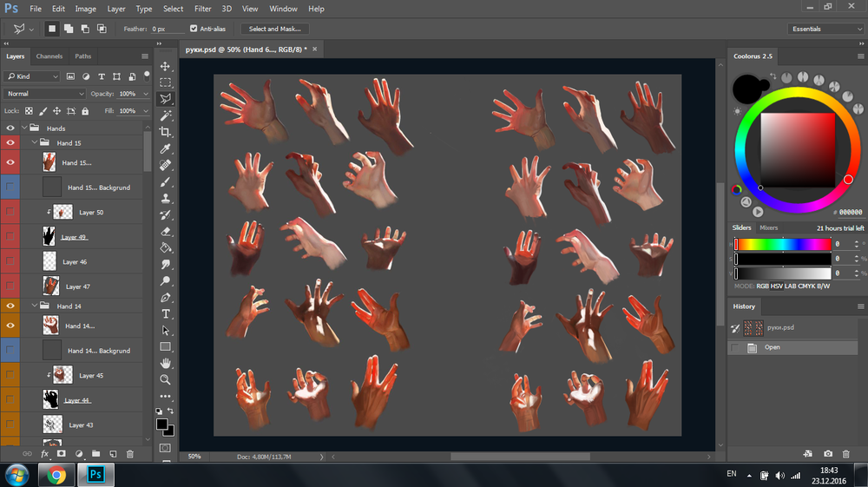The height and width of the screenshot is (487, 868).
Task: Open the Essentials workspace dropdown
Action: (x=826, y=29)
